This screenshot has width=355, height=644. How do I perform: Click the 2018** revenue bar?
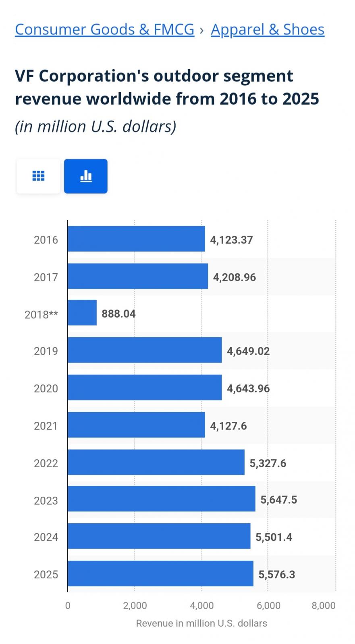click(82, 313)
